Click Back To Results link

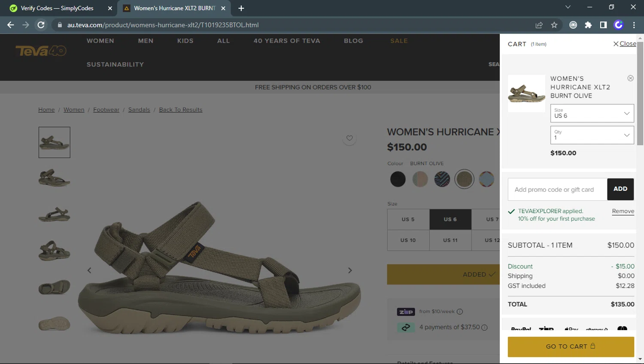pyautogui.click(x=180, y=110)
